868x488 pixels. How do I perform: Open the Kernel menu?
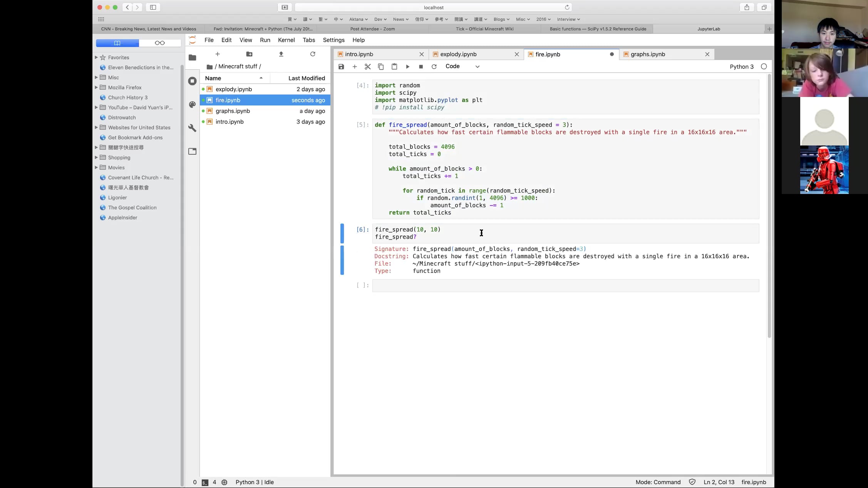pyautogui.click(x=286, y=40)
